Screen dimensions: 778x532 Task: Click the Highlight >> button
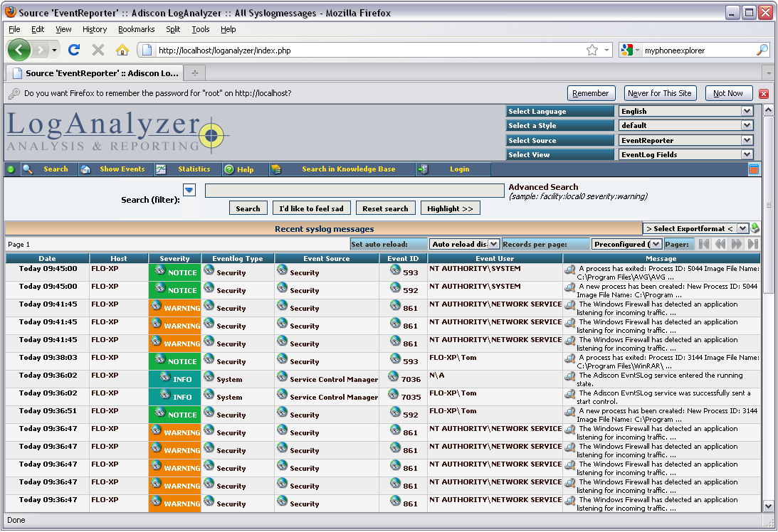[450, 208]
